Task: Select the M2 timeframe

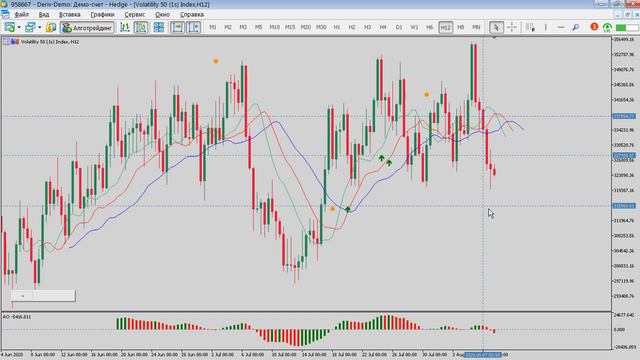Action: 228,27
